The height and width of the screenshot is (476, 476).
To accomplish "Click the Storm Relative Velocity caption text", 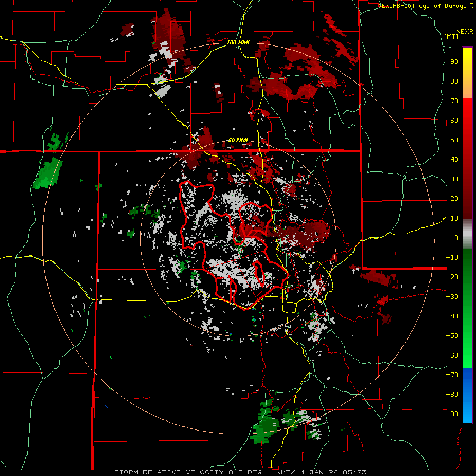I will (240, 472).
